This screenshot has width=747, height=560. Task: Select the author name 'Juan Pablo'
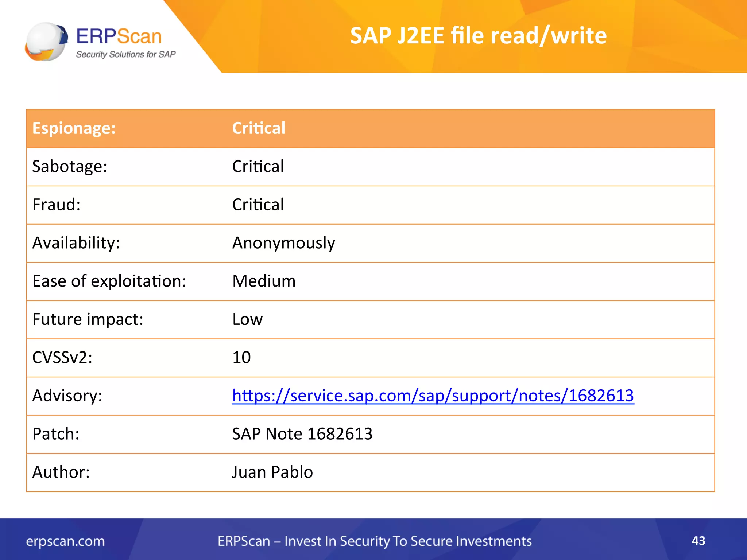point(272,472)
